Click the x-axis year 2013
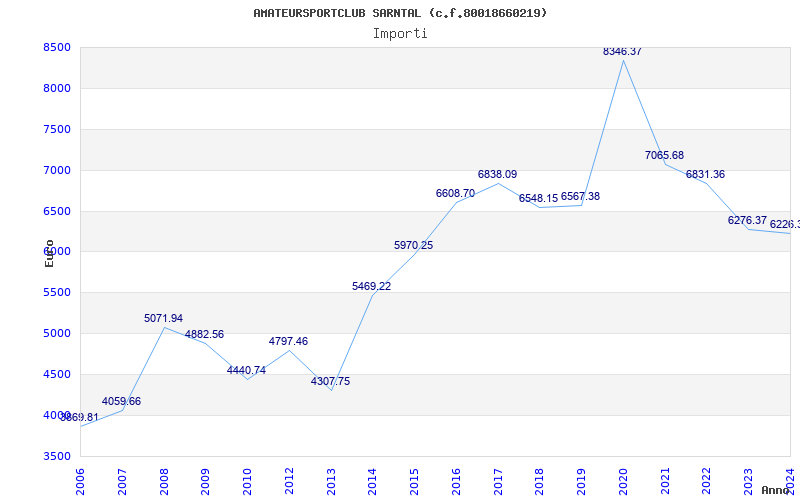800x500 pixels. point(331,482)
